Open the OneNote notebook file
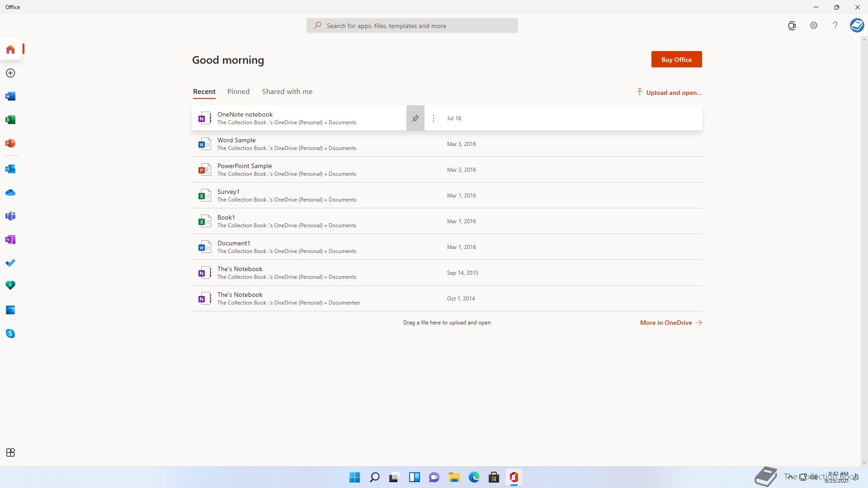This screenshot has width=868, height=488. pyautogui.click(x=447, y=118)
